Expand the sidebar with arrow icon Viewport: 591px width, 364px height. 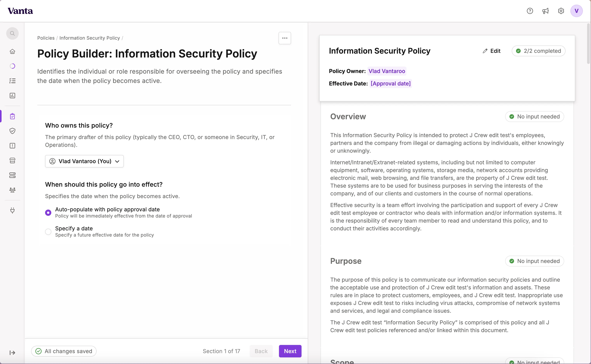click(x=12, y=353)
